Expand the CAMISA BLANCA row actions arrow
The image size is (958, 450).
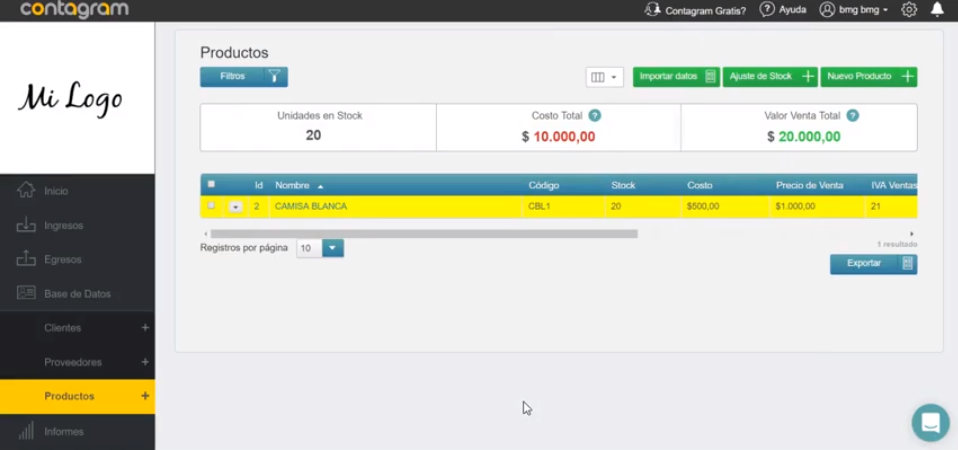click(x=235, y=207)
